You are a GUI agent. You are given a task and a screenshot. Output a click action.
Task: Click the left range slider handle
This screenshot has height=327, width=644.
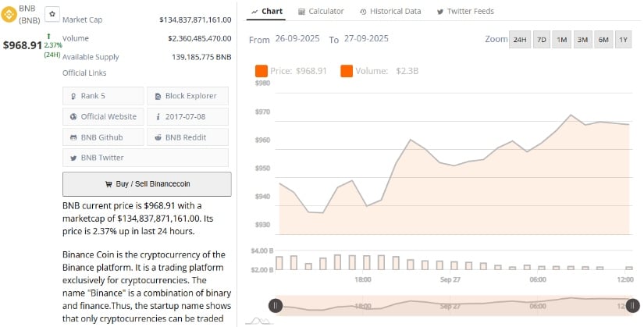click(276, 305)
